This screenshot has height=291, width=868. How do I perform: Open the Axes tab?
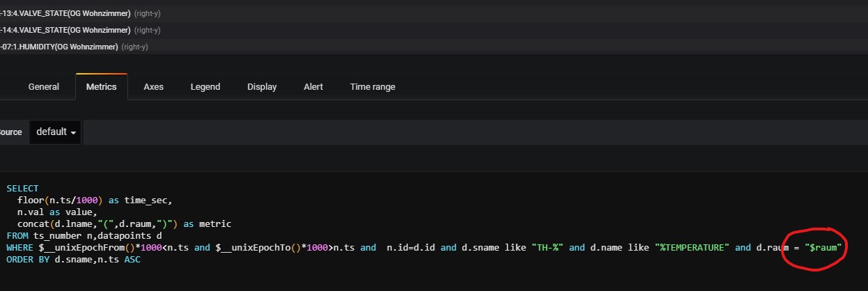click(153, 87)
